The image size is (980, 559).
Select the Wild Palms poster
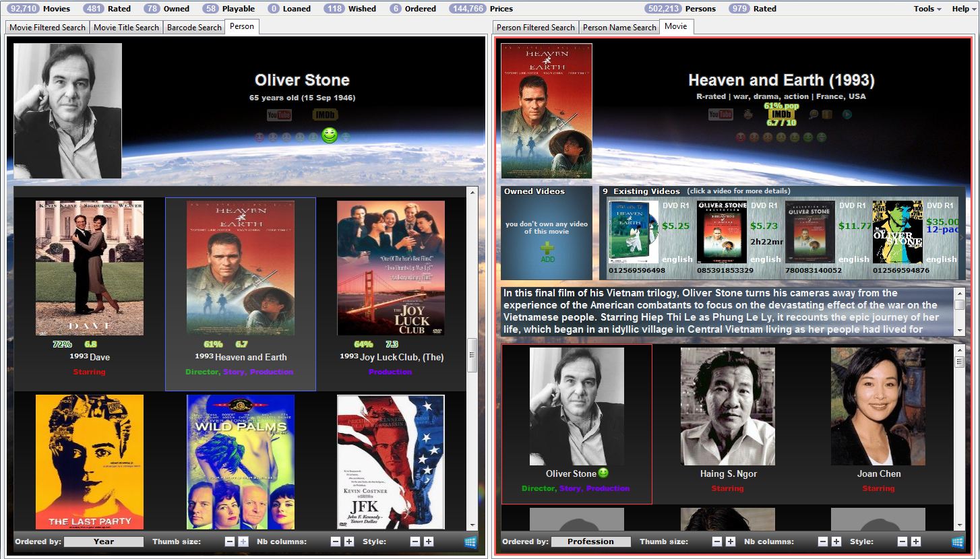tap(241, 462)
